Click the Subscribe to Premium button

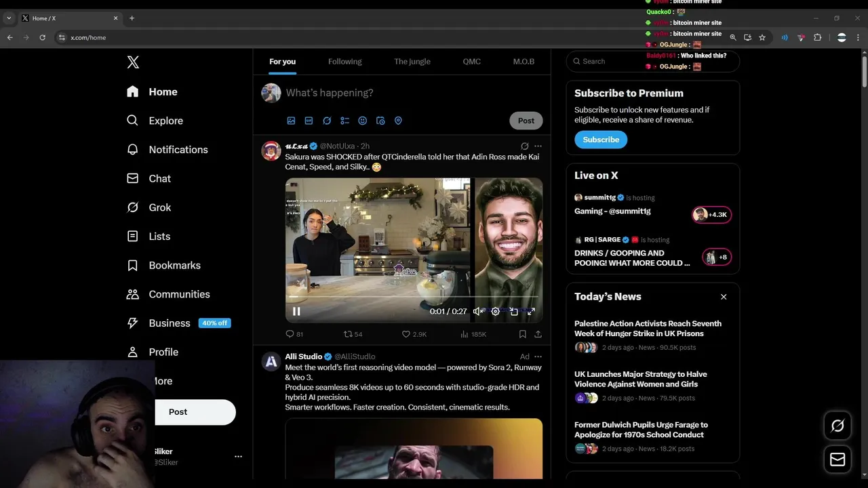[x=601, y=140]
